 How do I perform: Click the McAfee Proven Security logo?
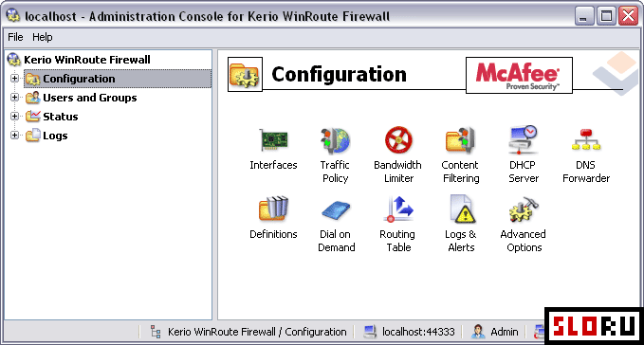[519, 75]
